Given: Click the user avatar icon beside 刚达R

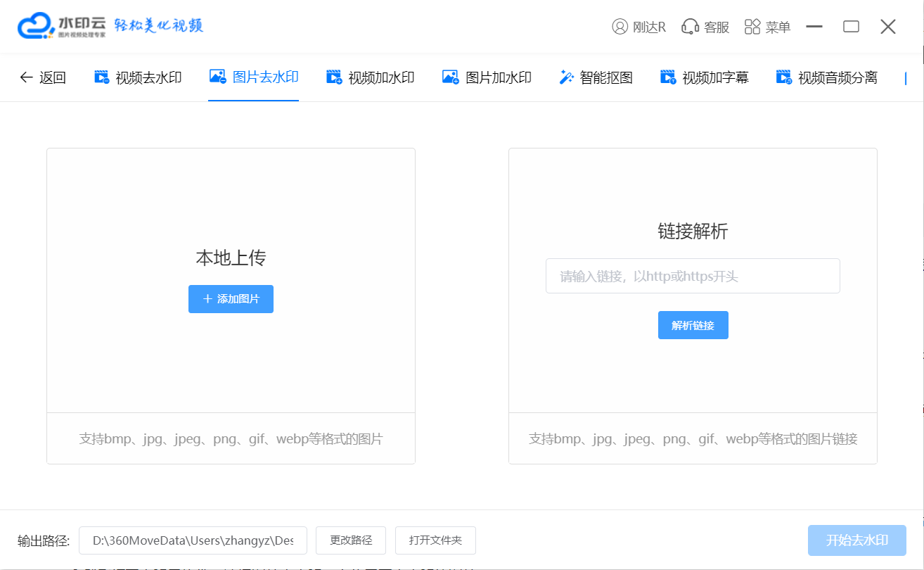Looking at the screenshot, I should (x=620, y=27).
